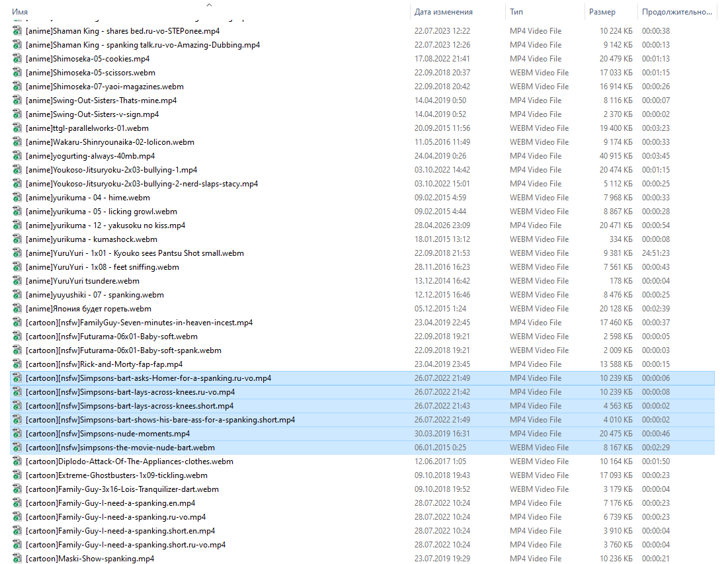Click the size 17 093 КБ
728x564 pixels.
(x=616, y=475)
